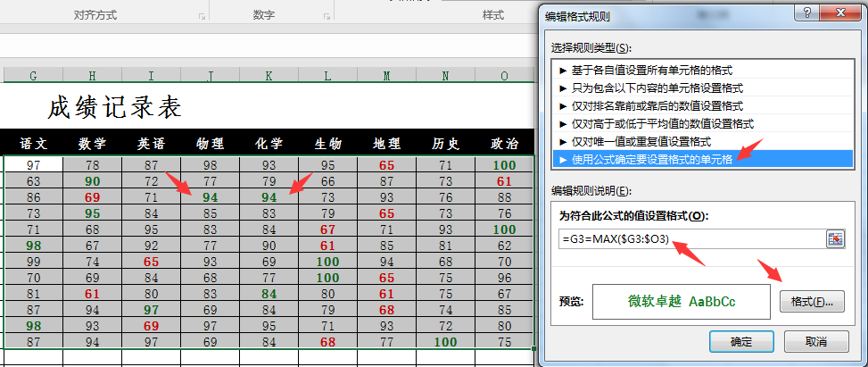Open the 数字 group dialog launcher

(327, 17)
